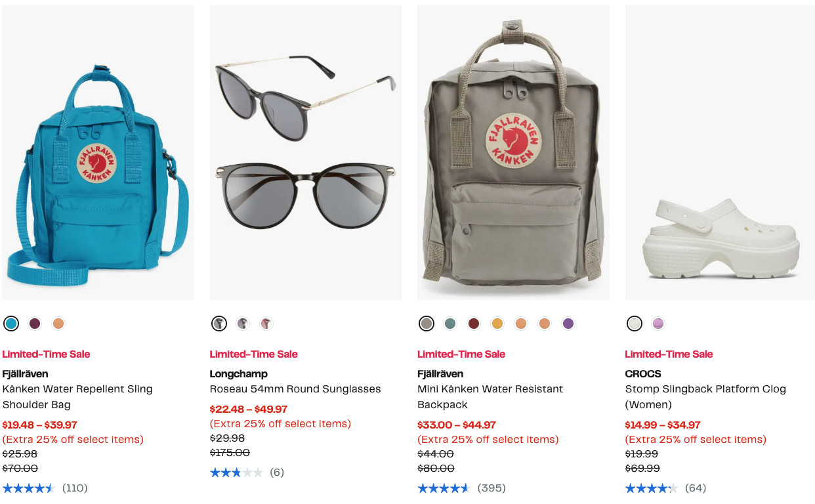Pick the teal green Mini Kånken swatch
The image size is (815, 504).
click(x=450, y=324)
